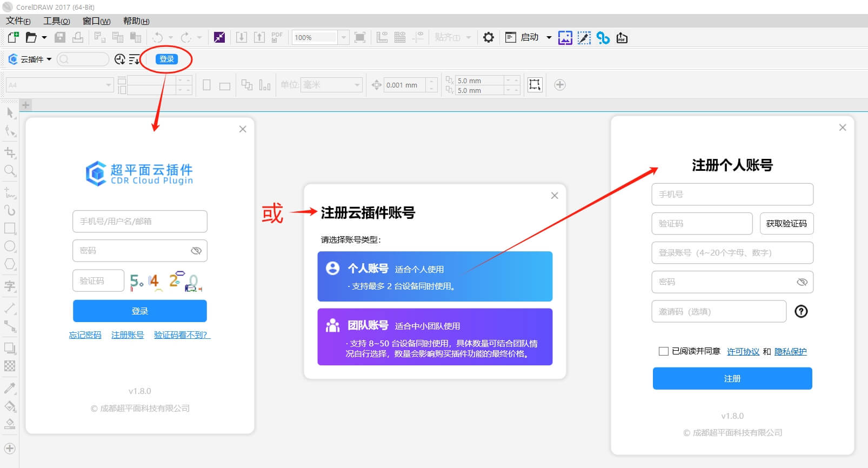Select the Interactive Fill bucket tool
This screenshot has height=468, width=868.
[10, 406]
